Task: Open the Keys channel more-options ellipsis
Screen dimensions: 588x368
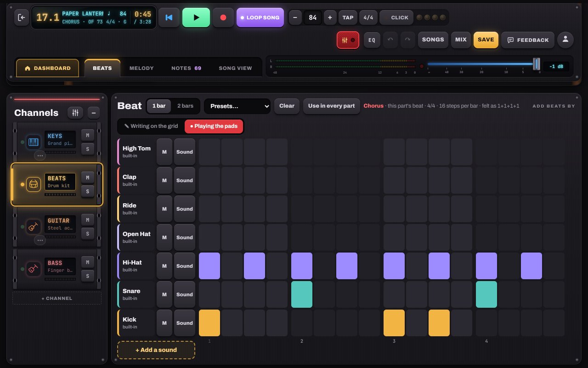Action: pyautogui.click(x=40, y=155)
